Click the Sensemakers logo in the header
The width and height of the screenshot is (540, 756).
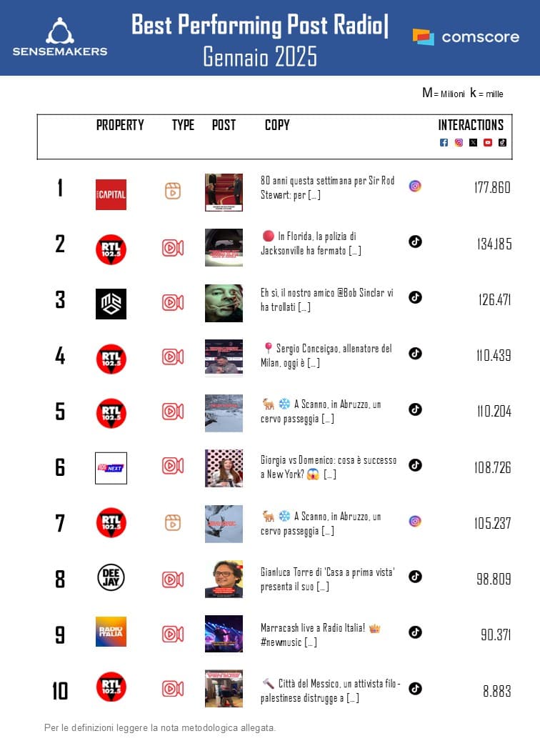click(60, 37)
